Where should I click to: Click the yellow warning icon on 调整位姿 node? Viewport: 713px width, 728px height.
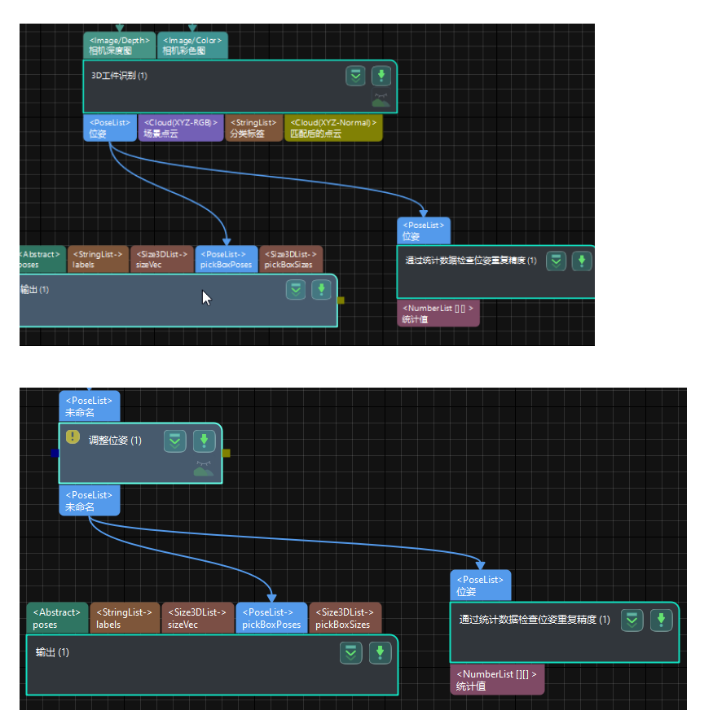[x=73, y=437]
